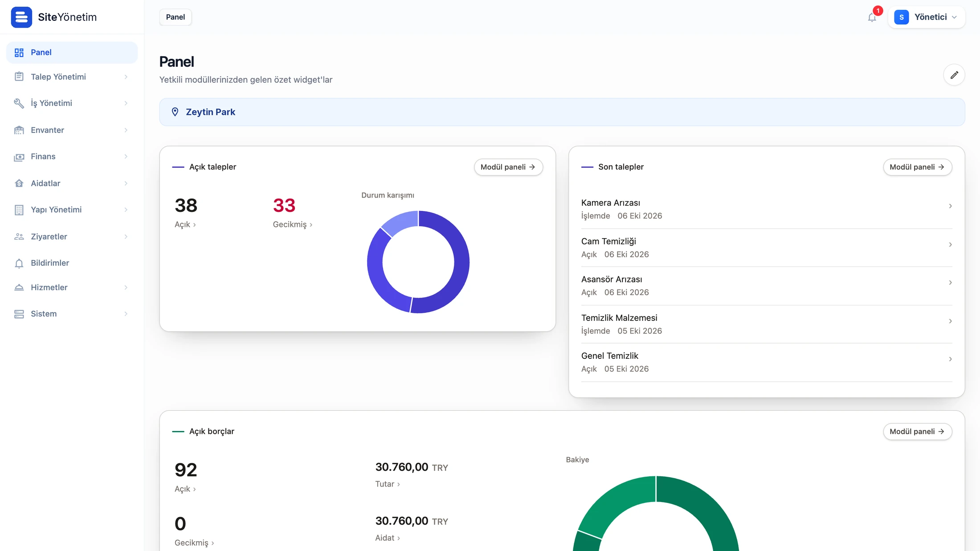Viewport: 980px width, 551px height.
Task: Open the Asansör Arızası request row
Action: pos(767,286)
